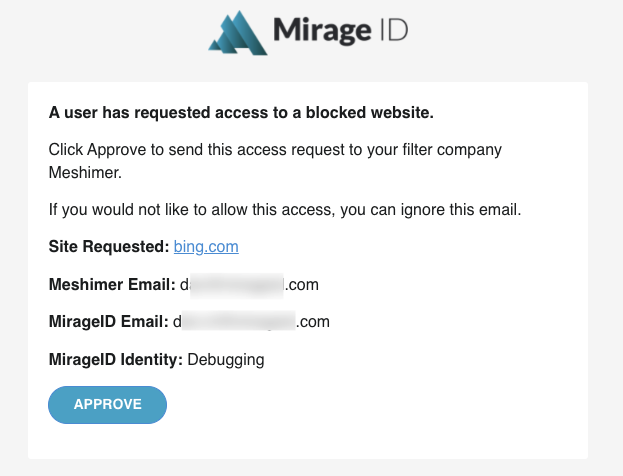Click the '.com' ending of the MirageID email
This screenshot has height=476, width=623.
tap(313, 322)
